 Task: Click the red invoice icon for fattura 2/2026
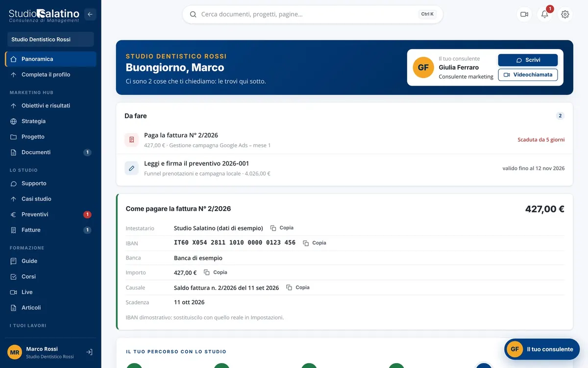point(131,140)
